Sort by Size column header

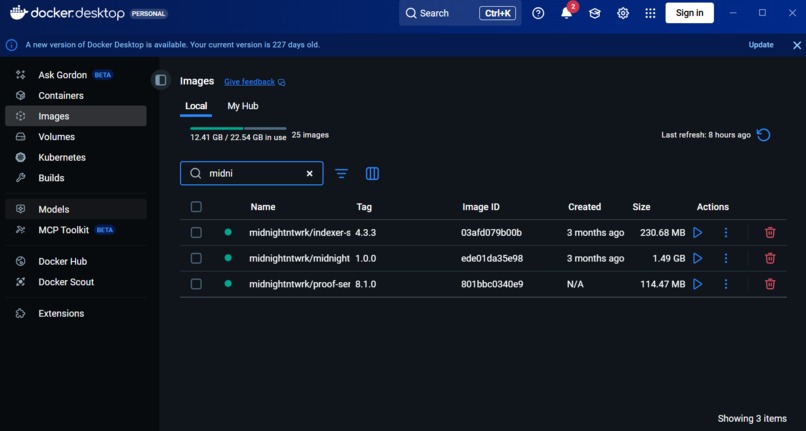tap(641, 207)
